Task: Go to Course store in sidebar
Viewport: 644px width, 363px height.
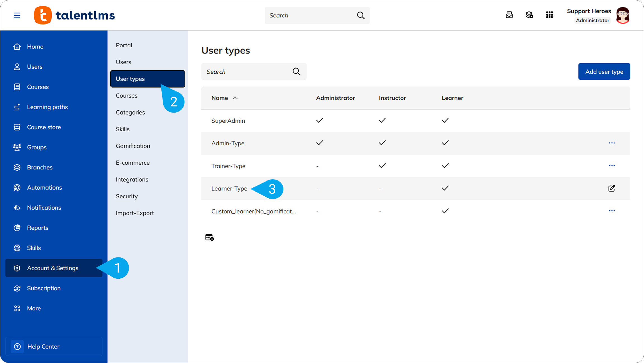Action: (44, 127)
